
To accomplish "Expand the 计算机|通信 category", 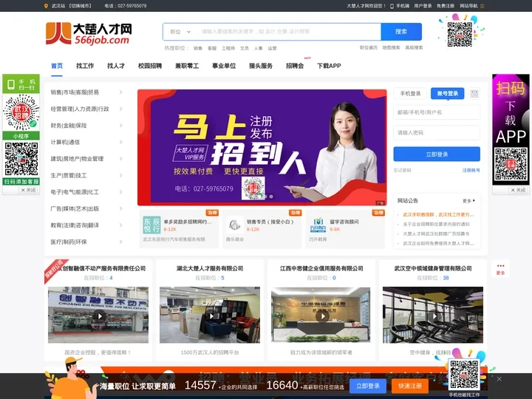I will [87, 142].
